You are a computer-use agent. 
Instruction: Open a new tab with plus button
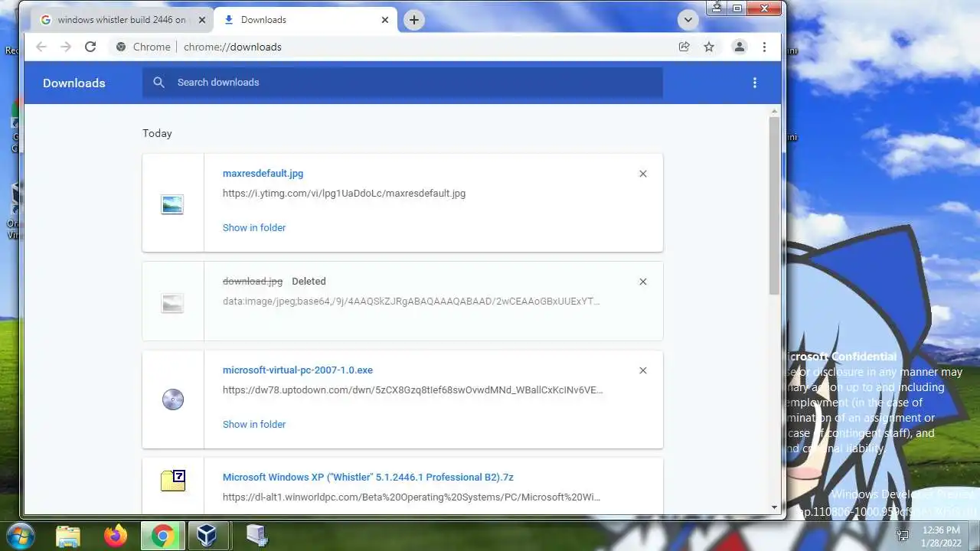pos(413,20)
